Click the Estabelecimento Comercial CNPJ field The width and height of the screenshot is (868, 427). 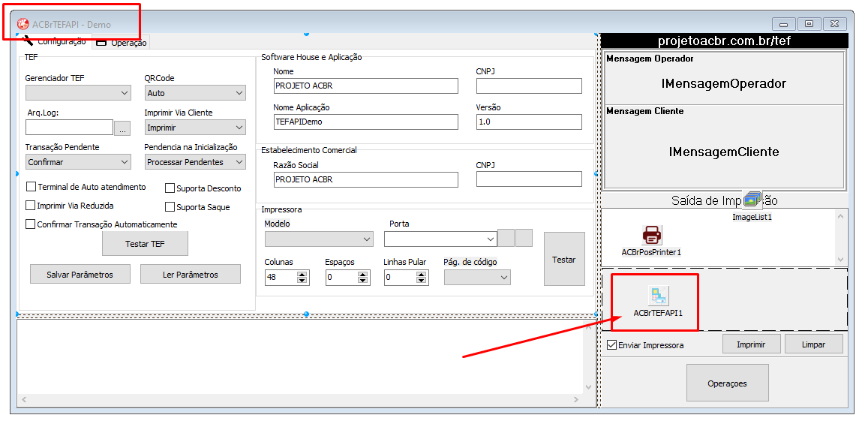pos(529,179)
